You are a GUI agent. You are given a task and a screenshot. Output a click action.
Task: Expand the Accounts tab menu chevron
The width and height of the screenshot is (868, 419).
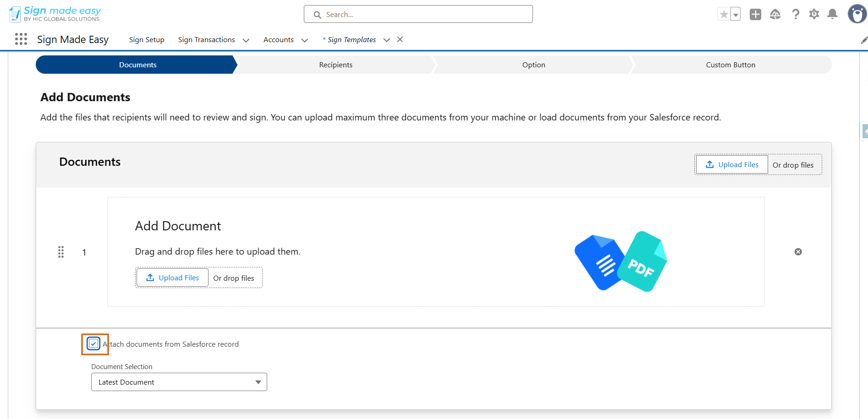coord(304,40)
